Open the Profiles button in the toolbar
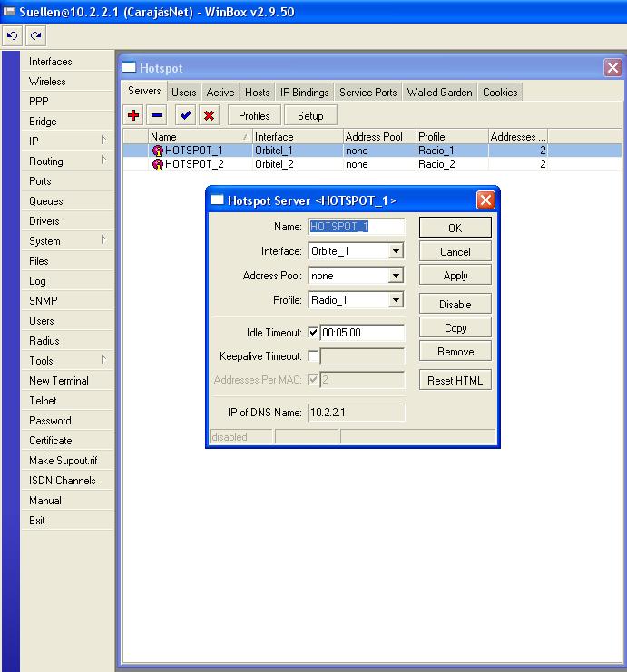This screenshot has width=627, height=672. coord(254,115)
